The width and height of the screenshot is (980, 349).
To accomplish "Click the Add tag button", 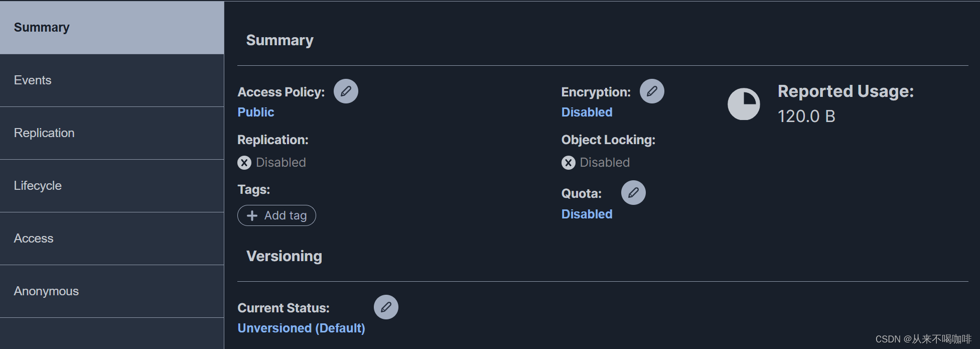I will point(276,215).
